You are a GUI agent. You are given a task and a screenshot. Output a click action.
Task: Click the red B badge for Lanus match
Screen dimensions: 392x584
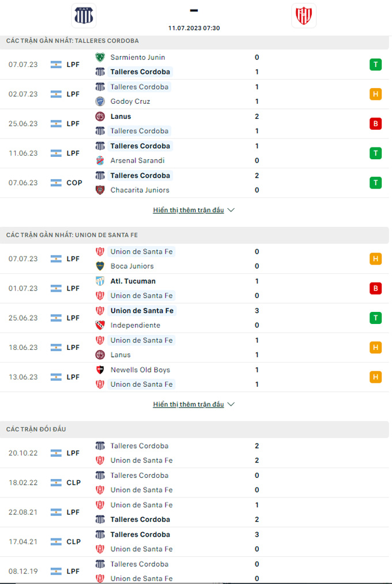(x=376, y=123)
